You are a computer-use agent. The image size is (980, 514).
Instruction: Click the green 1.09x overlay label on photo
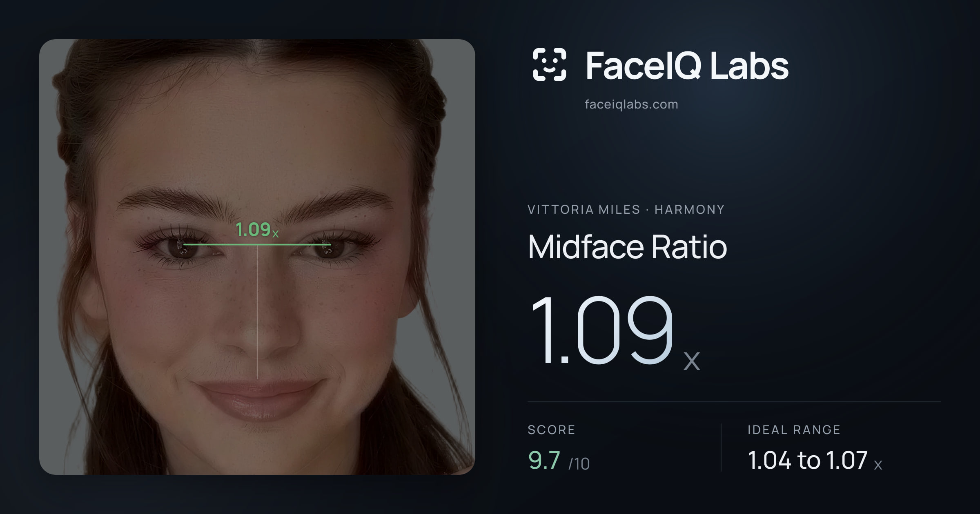tap(257, 230)
